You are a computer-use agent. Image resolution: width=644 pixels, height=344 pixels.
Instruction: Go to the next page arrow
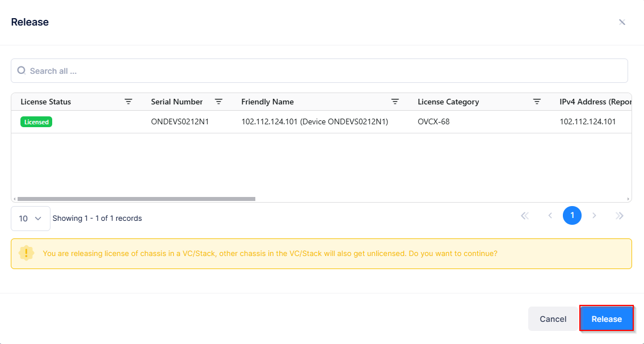tap(594, 216)
